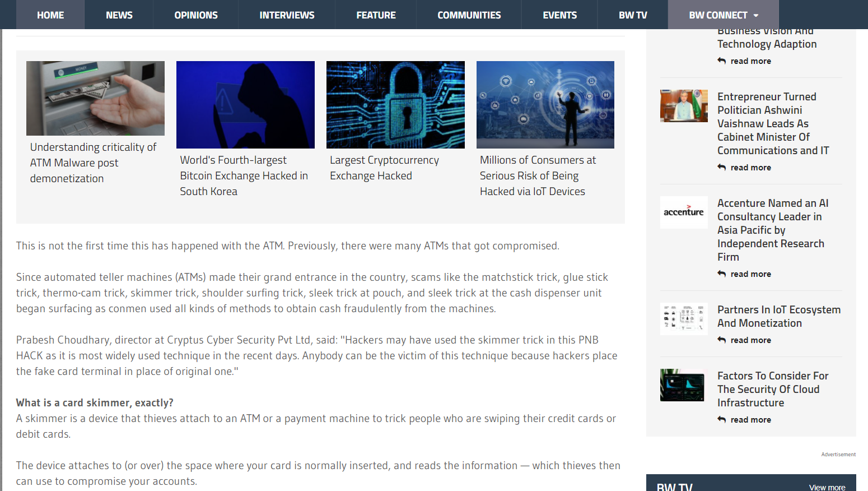Open the IoT Ecosystem article thumbnail
868x491 pixels.
pyautogui.click(x=684, y=319)
